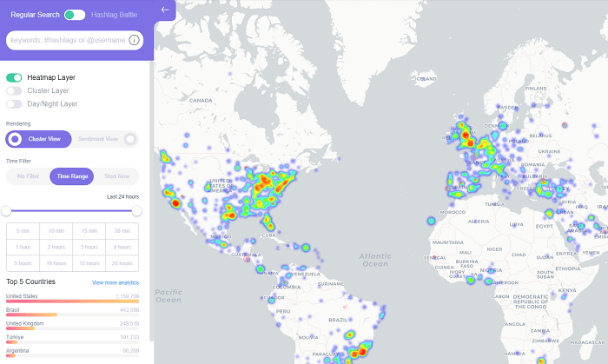Click the time range slider right handle
The image size is (608, 364).
click(136, 210)
